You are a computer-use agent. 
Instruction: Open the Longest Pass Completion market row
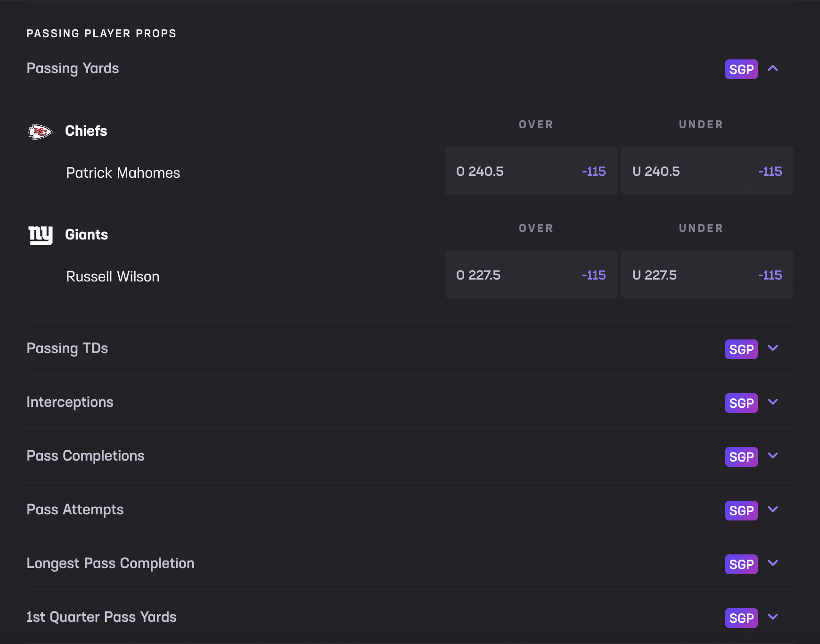tap(110, 563)
